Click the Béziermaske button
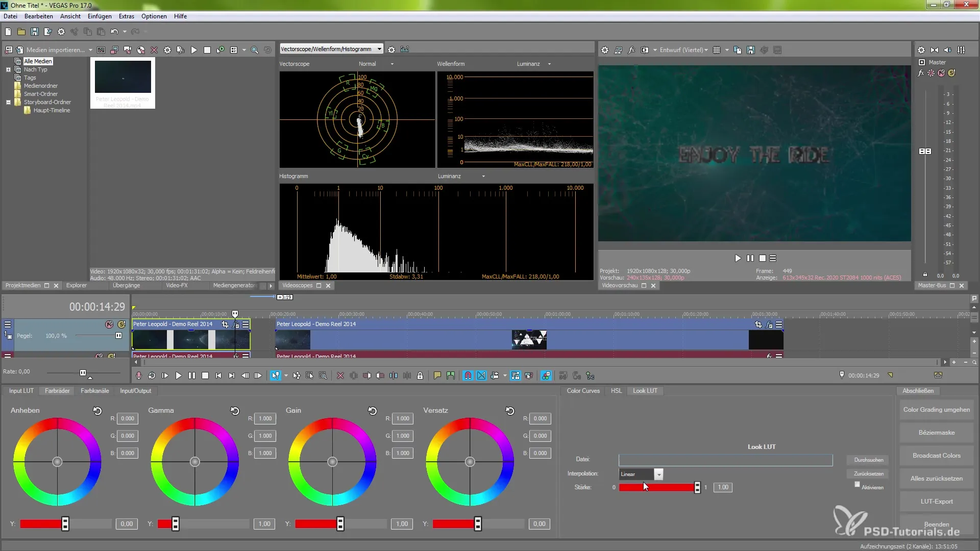This screenshot has height=551, width=980. [x=937, y=433]
